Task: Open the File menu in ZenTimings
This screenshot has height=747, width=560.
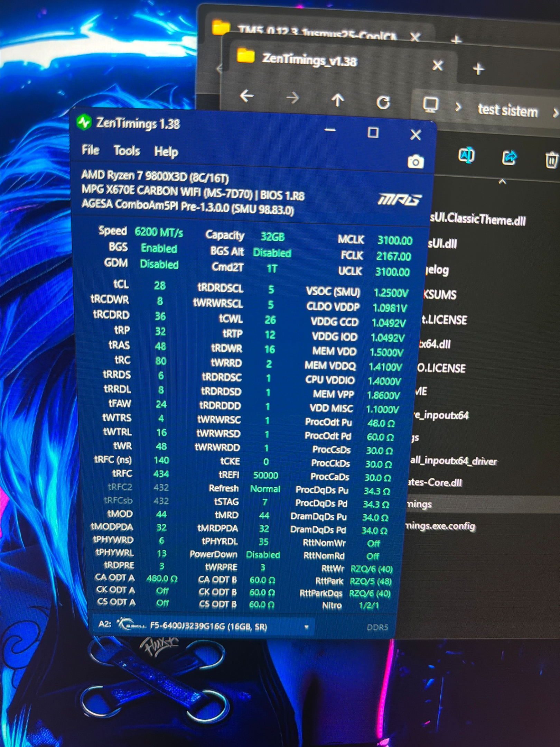Action: pos(90,150)
